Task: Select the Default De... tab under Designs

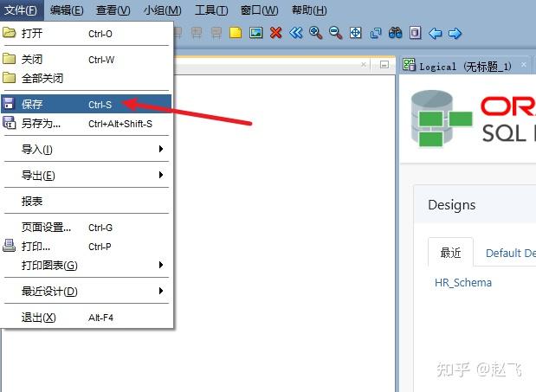Action: pos(511,253)
